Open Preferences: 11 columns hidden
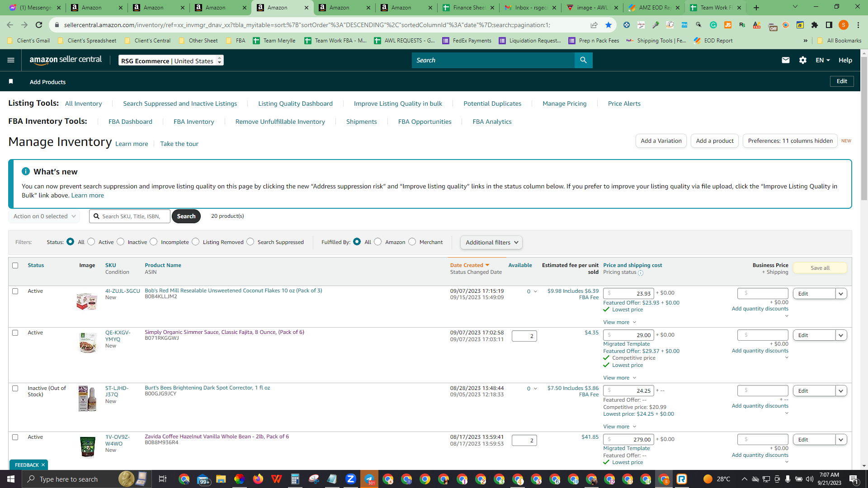The image size is (868, 488). pyautogui.click(x=790, y=141)
